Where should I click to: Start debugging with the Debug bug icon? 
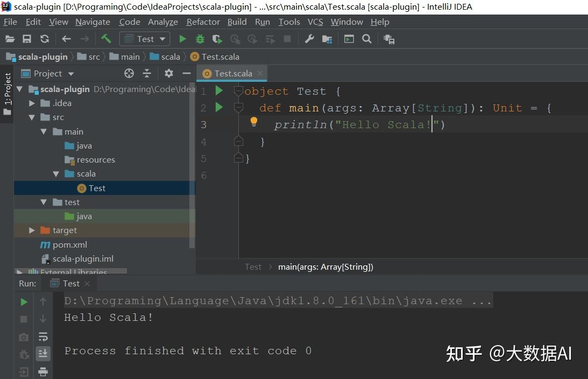[200, 39]
